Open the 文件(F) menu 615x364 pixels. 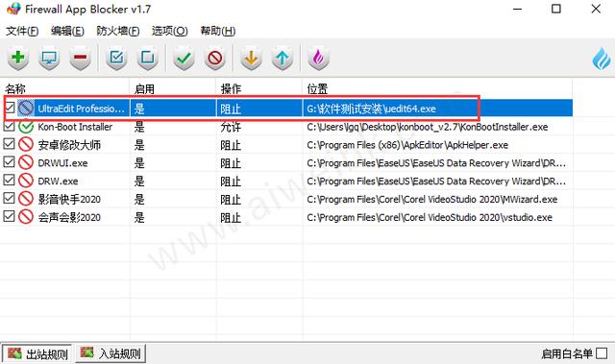(22, 31)
